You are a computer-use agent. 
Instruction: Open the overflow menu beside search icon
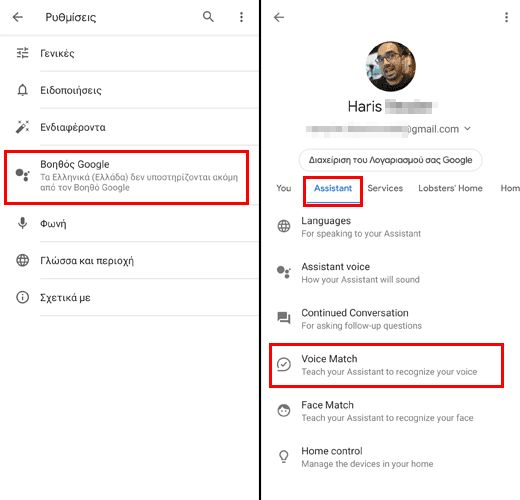coord(241,17)
